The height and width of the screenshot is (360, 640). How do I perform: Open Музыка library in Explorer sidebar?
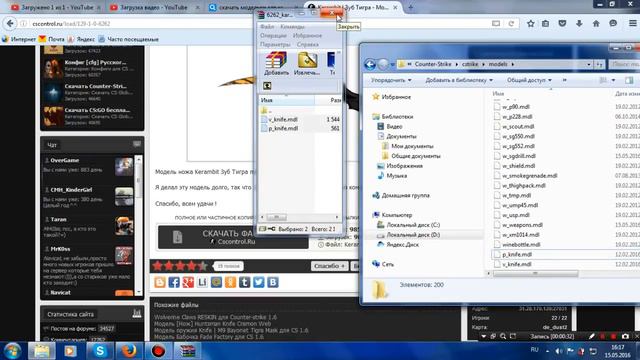[x=392, y=176]
